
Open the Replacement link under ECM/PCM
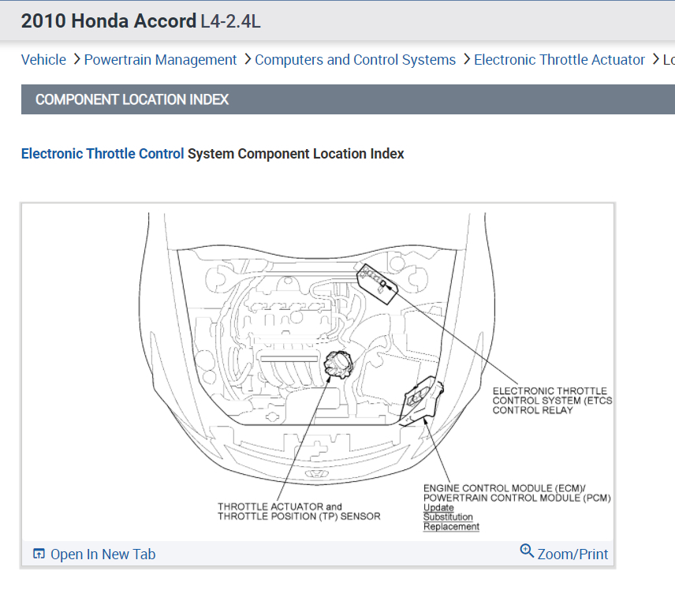(x=451, y=526)
